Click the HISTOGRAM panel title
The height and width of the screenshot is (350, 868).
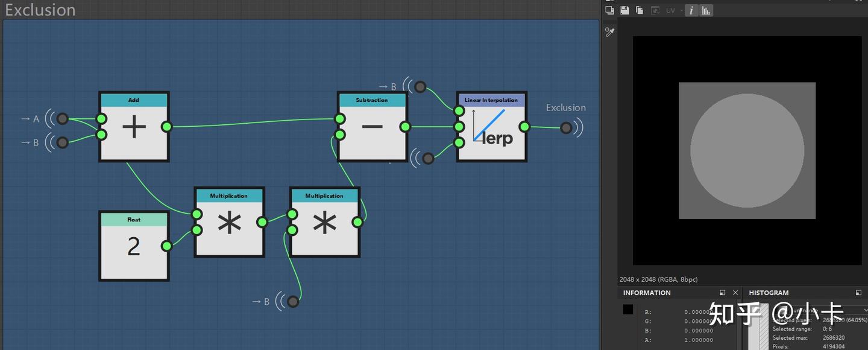click(769, 293)
